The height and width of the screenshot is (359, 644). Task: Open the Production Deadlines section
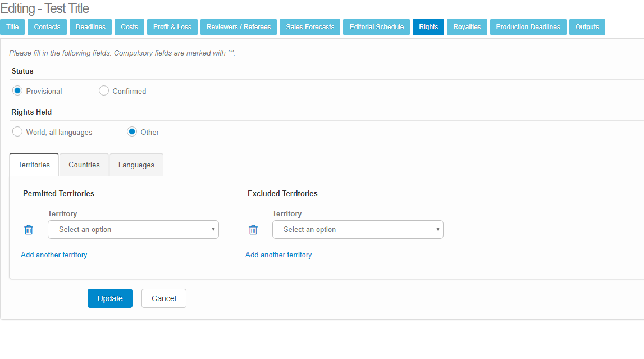(x=528, y=27)
